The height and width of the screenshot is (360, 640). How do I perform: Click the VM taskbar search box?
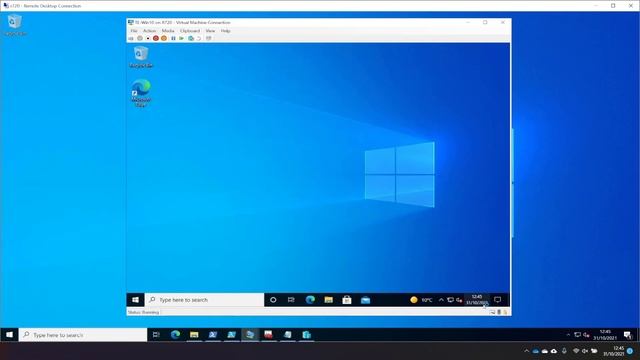point(204,300)
